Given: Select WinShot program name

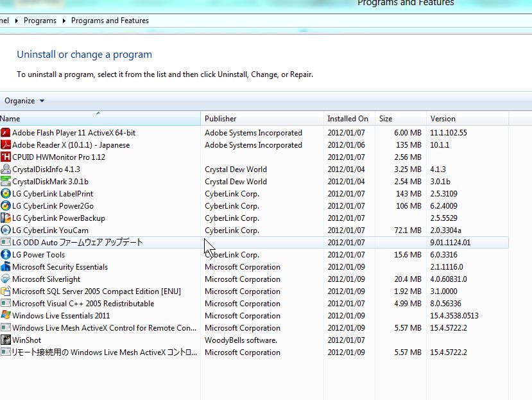Looking at the screenshot, I should [x=26, y=340].
